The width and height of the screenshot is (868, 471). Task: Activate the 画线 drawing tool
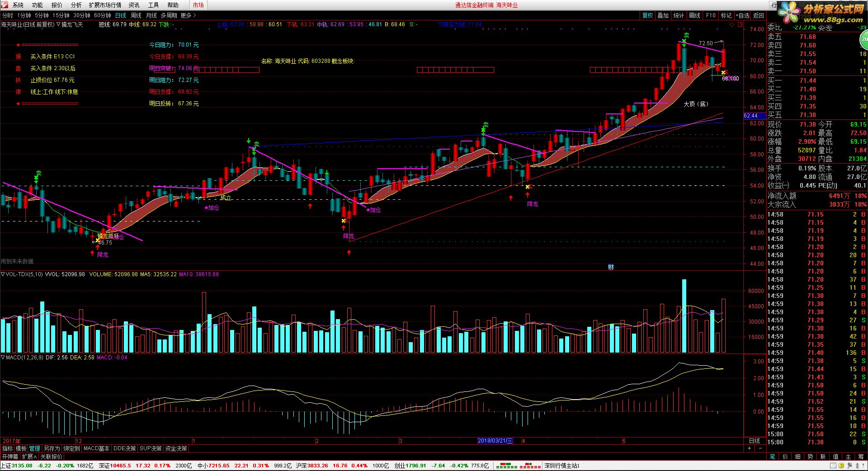[694, 15]
